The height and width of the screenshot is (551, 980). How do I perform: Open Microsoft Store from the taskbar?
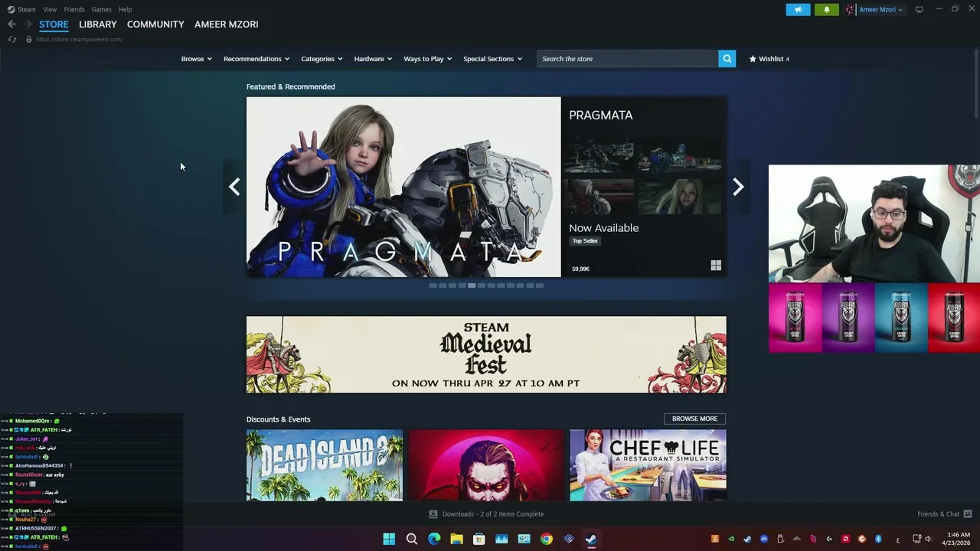coord(479,539)
